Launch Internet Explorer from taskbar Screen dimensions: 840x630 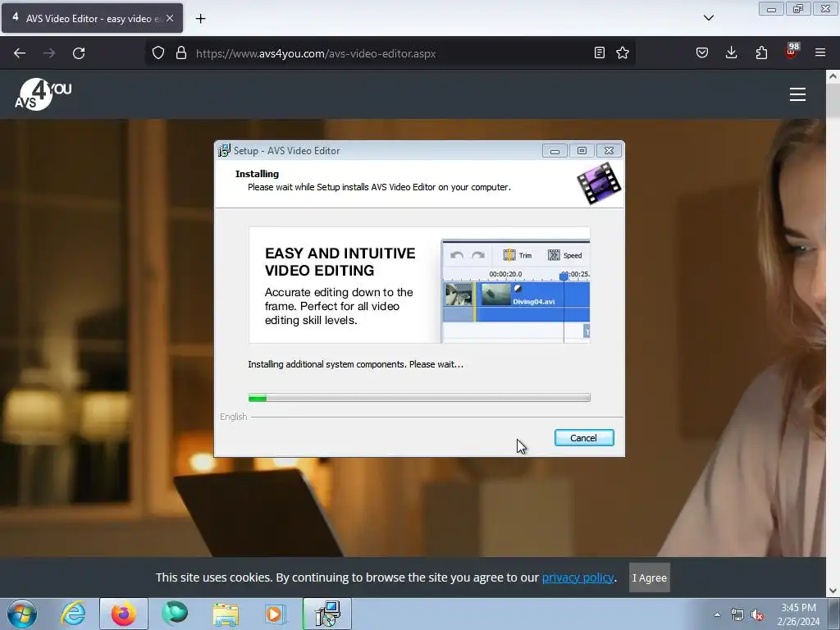tap(73, 614)
